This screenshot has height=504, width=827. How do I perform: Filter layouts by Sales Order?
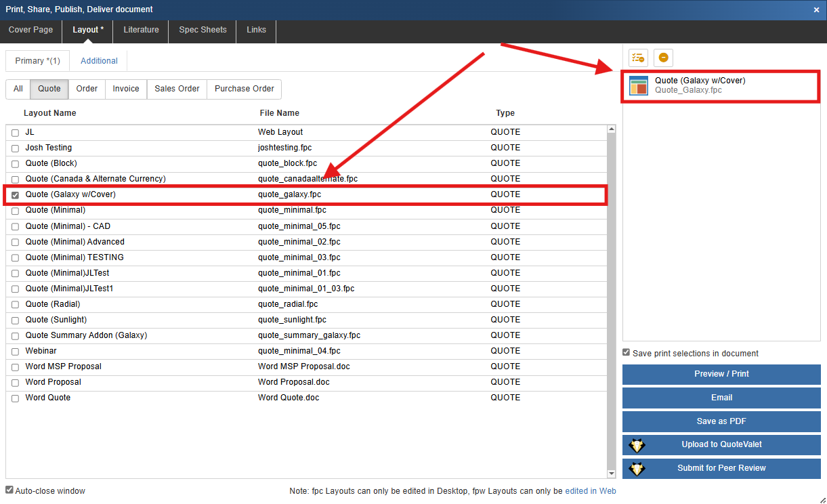pyautogui.click(x=177, y=89)
